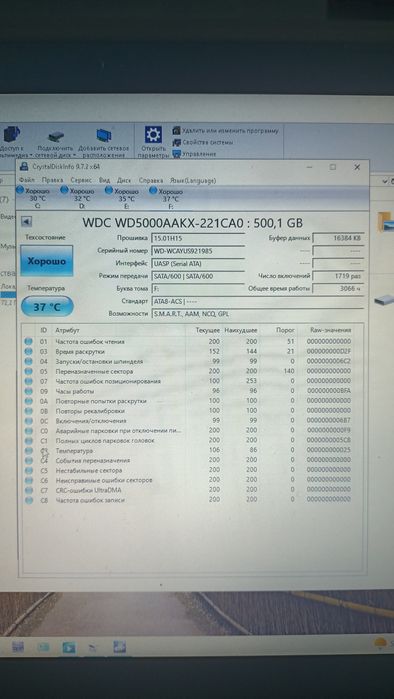Select disk C: tab showing 30 °C
This screenshot has height=699, width=394.
pos(34,198)
